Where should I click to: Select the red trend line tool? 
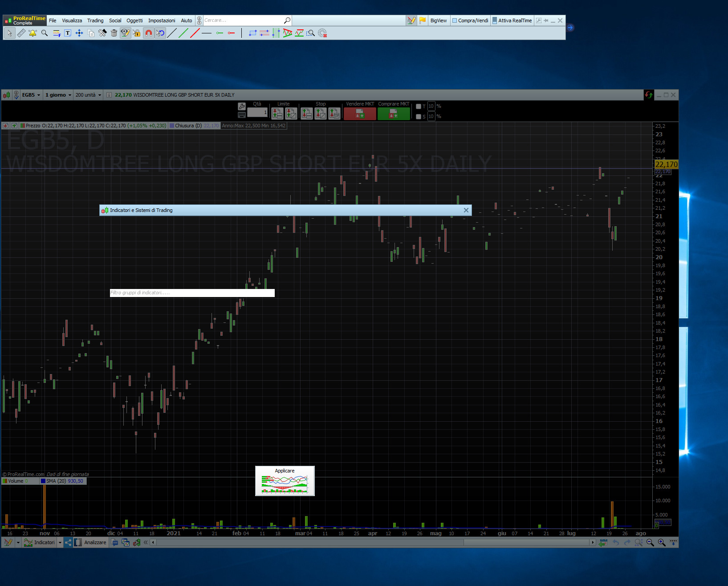[195, 33]
